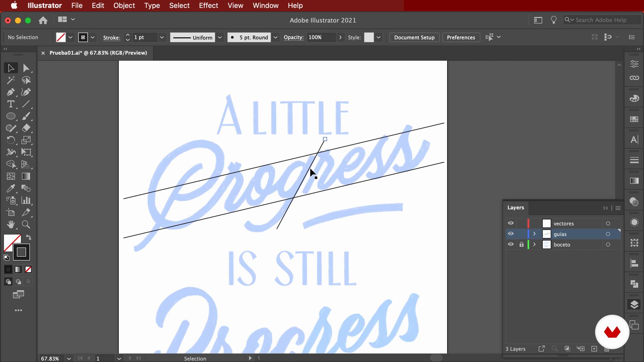Image resolution: width=644 pixels, height=362 pixels.
Task: Open the graphic Style dropdown
Action: click(378, 38)
